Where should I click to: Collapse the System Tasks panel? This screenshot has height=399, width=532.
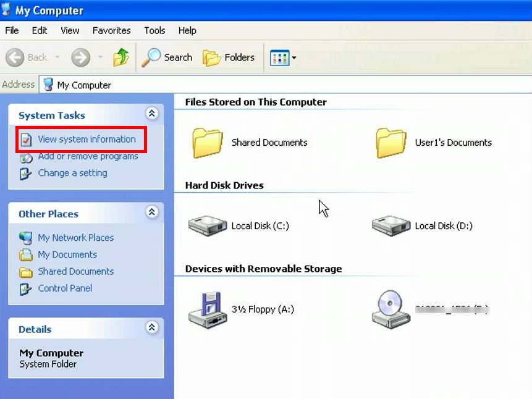(x=151, y=113)
